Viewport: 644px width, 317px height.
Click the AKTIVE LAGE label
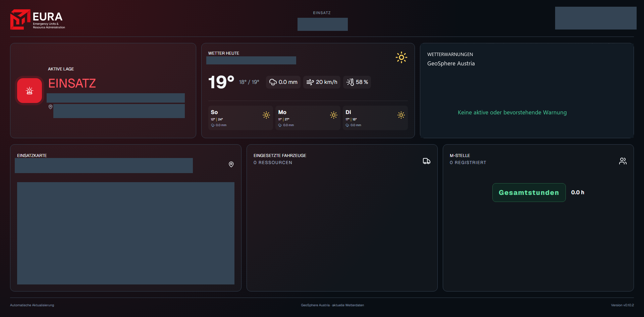(61, 69)
